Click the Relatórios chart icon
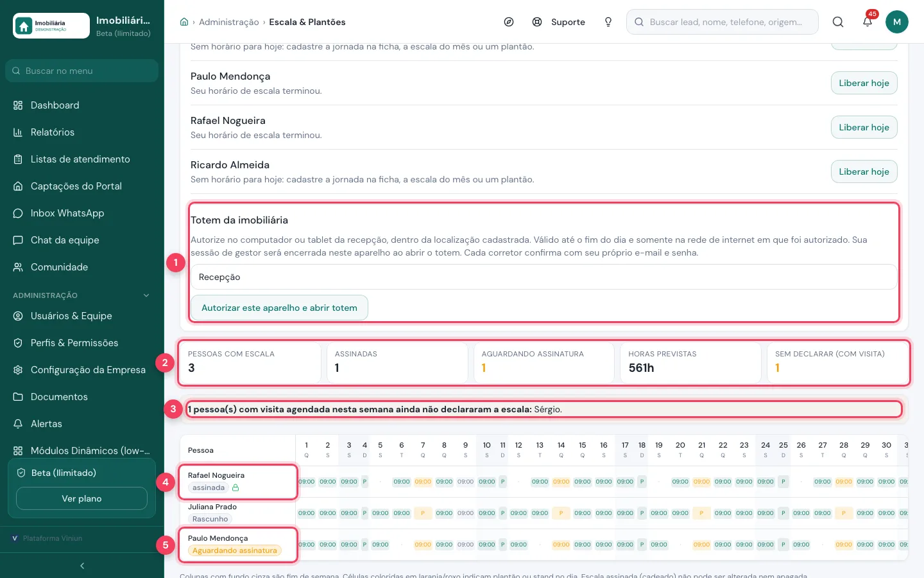The image size is (924, 578). pyautogui.click(x=18, y=132)
